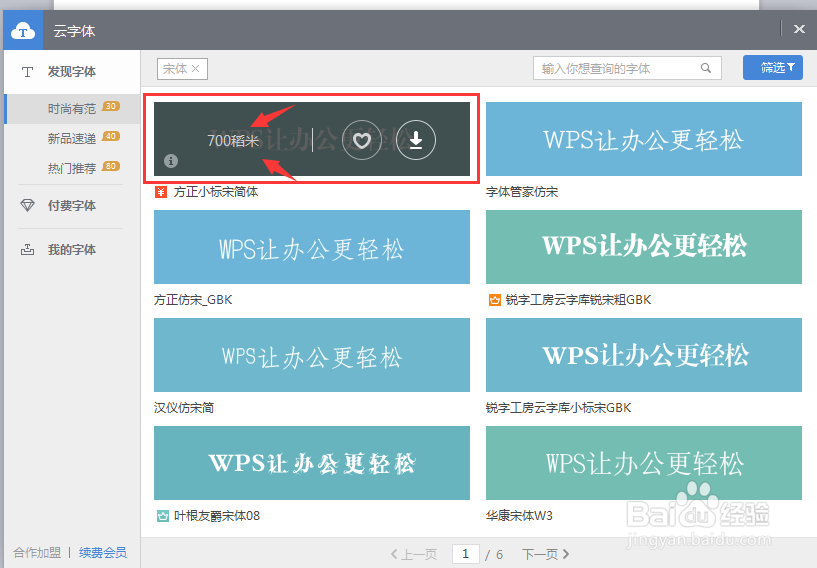Select the 锐字工房云字库锐宋粗GBK preview thumbnail
The height and width of the screenshot is (568, 817).
643,247
